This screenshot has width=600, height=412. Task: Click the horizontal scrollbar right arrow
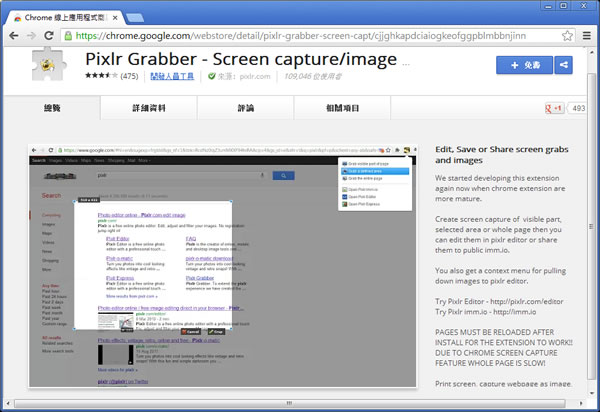click(x=581, y=403)
